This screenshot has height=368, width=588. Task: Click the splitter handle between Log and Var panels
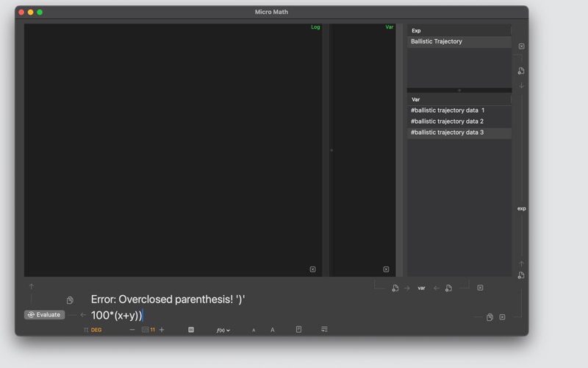331,150
